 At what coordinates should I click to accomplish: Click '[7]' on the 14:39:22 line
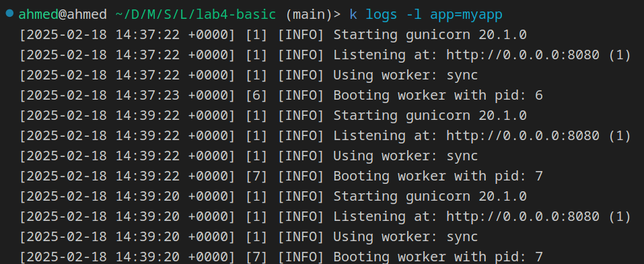[x=256, y=176]
